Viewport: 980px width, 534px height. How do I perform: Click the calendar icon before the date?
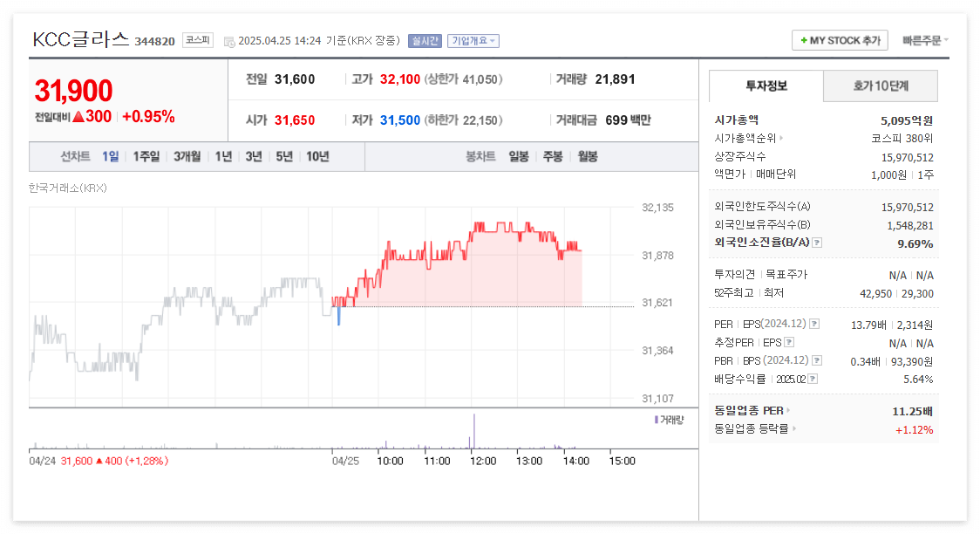pyautogui.click(x=228, y=40)
